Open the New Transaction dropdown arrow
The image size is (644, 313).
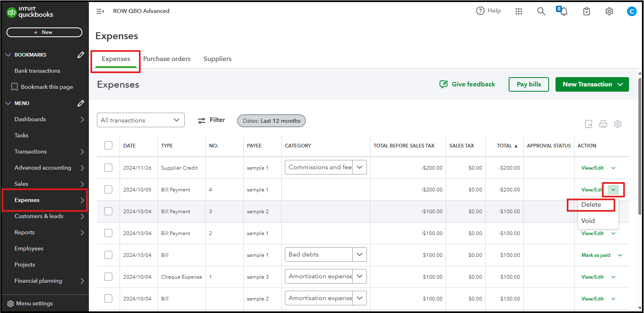pos(620,84)
